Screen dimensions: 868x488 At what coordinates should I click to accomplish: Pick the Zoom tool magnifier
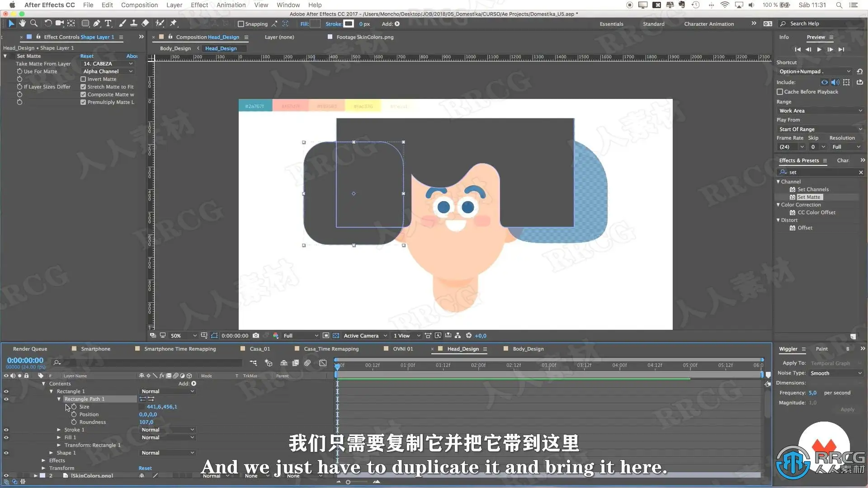pos(34,23)
